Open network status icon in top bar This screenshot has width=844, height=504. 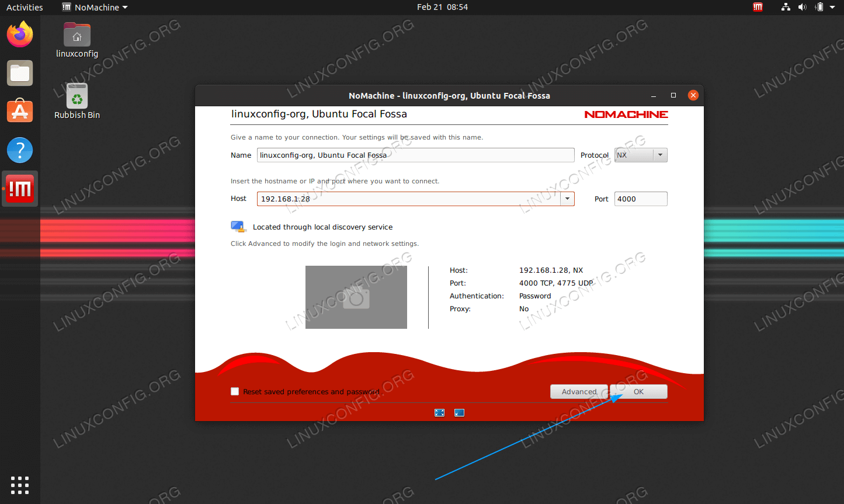pyautogui.click(x=786, y=7)
